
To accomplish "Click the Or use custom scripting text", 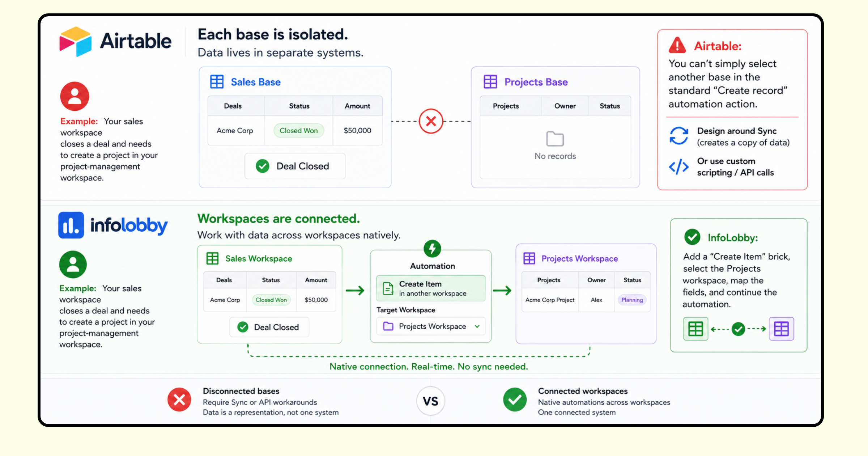I will [x=735, y=167].
